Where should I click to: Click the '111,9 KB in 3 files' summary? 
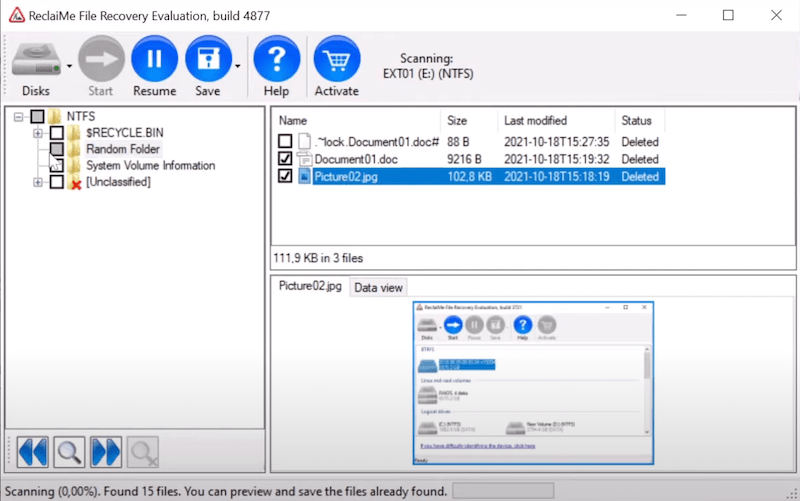[x=318, y=258]
